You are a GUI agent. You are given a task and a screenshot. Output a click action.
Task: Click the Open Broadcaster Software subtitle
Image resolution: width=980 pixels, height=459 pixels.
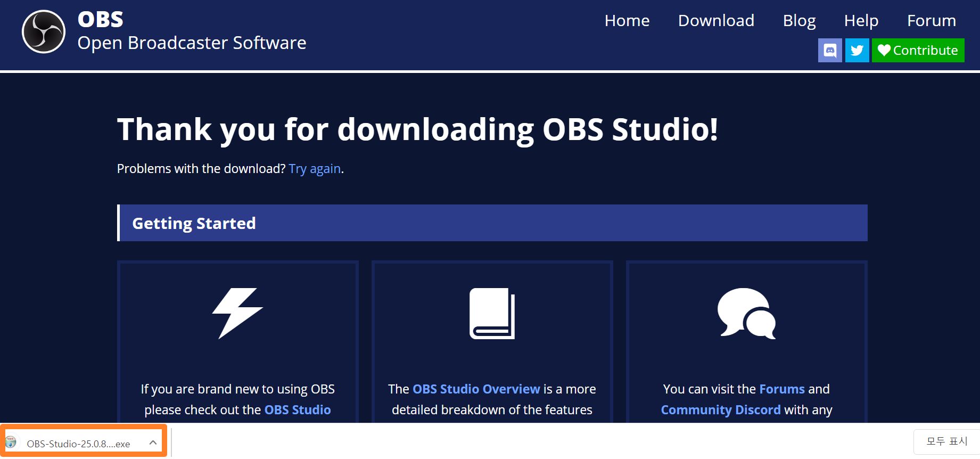point(192,43)
